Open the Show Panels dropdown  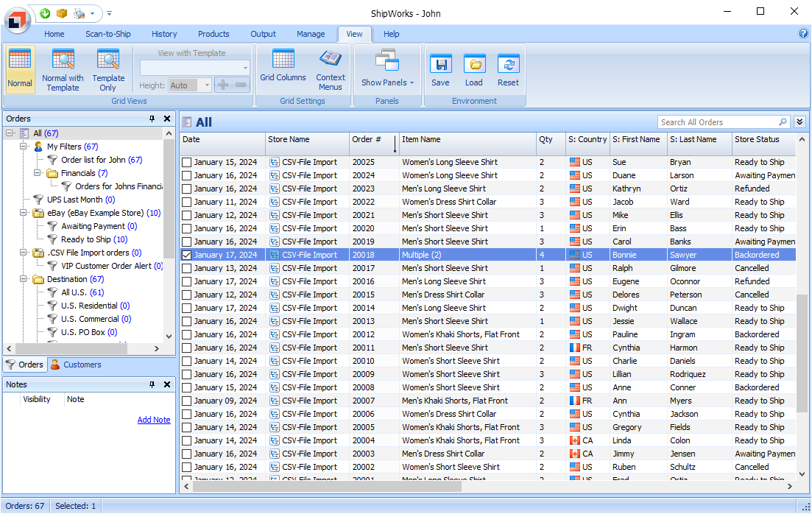pyautogui.click(x=387, y=69)
